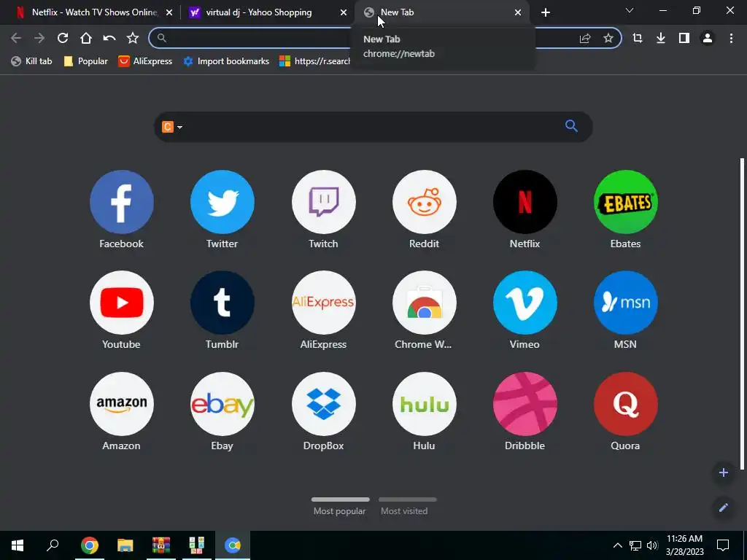Open the profile avatar menu

click(x=708, y=38)
